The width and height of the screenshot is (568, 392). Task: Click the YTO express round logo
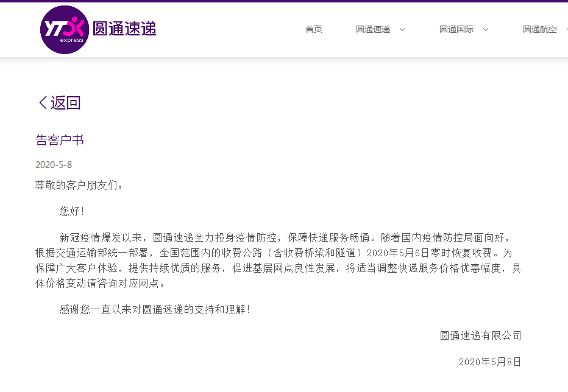[x=65, y=30]
